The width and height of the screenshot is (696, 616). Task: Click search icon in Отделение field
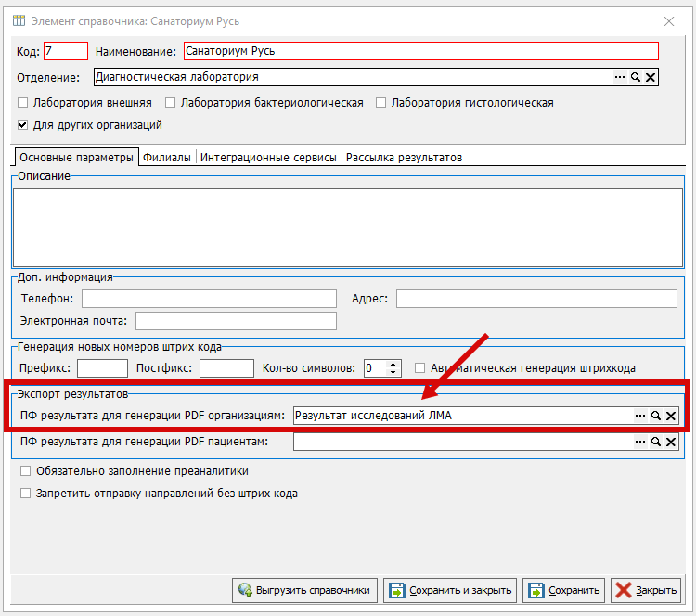(636, 78)
